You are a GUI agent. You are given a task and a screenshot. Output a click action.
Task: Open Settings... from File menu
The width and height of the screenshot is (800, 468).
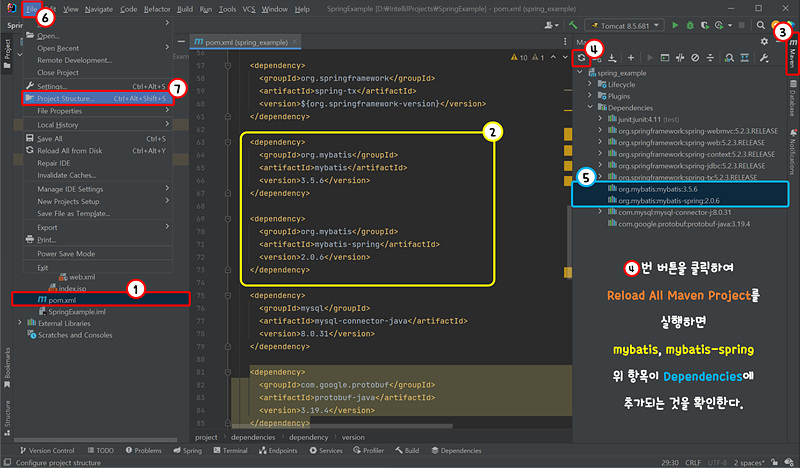point(97,86)
